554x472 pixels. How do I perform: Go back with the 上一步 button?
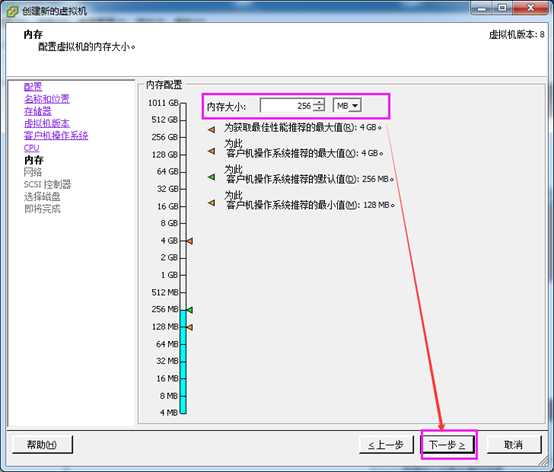[x=386, y=444]
